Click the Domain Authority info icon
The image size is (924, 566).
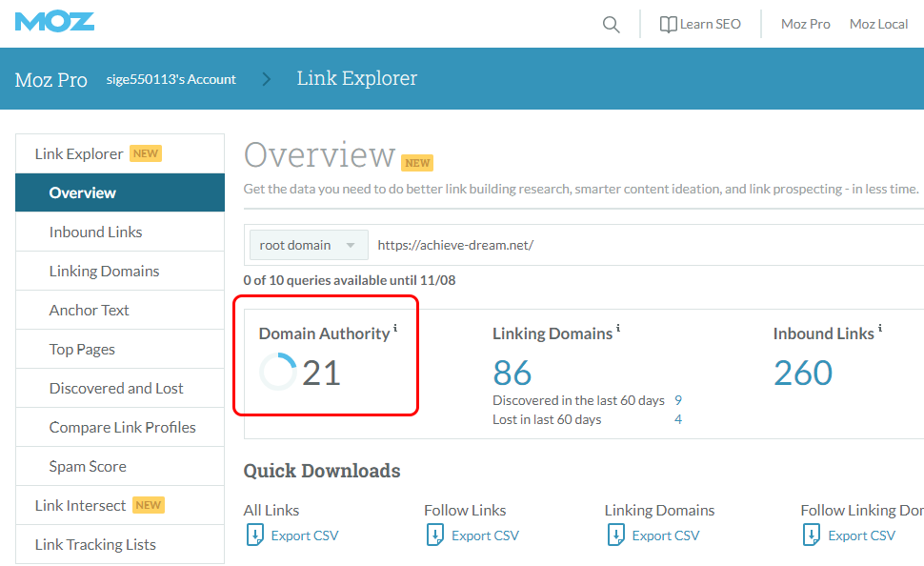395,328
